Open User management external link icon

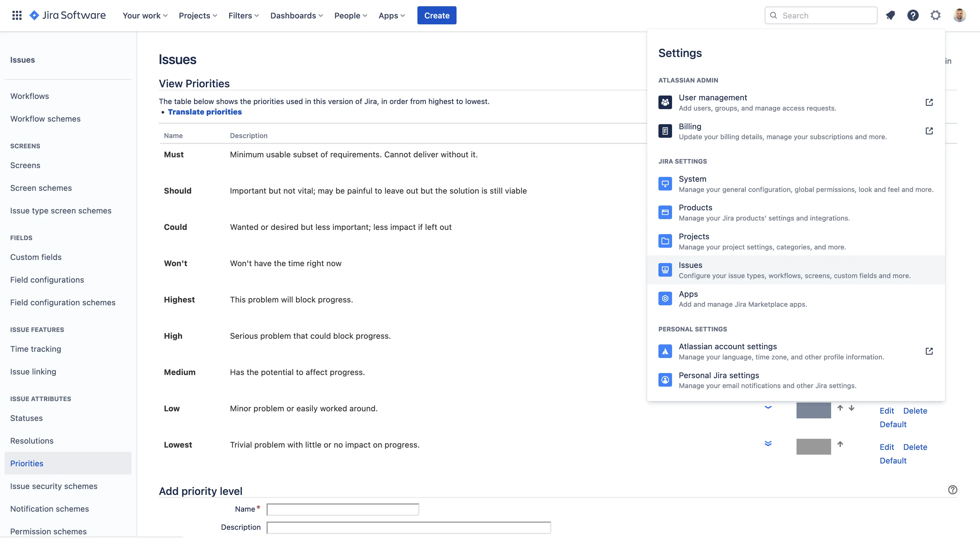(929, 102)
